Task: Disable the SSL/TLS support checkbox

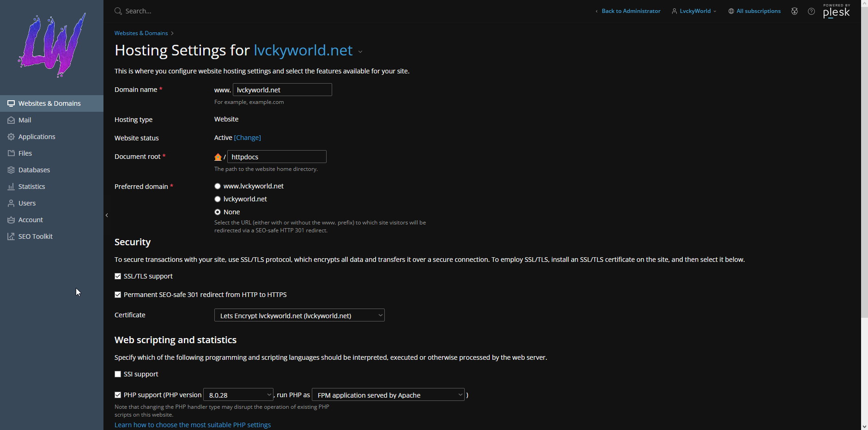Action: pyautogui.click(x=118, y=276)
